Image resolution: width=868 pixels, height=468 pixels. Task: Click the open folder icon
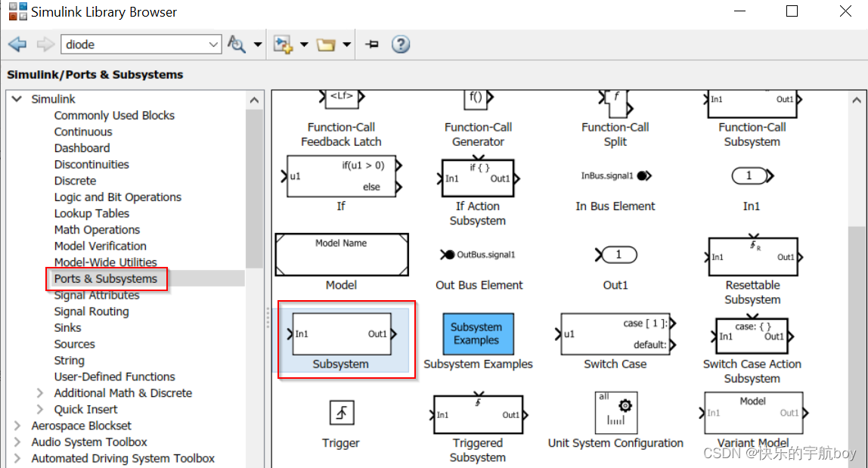click(326, 45)
